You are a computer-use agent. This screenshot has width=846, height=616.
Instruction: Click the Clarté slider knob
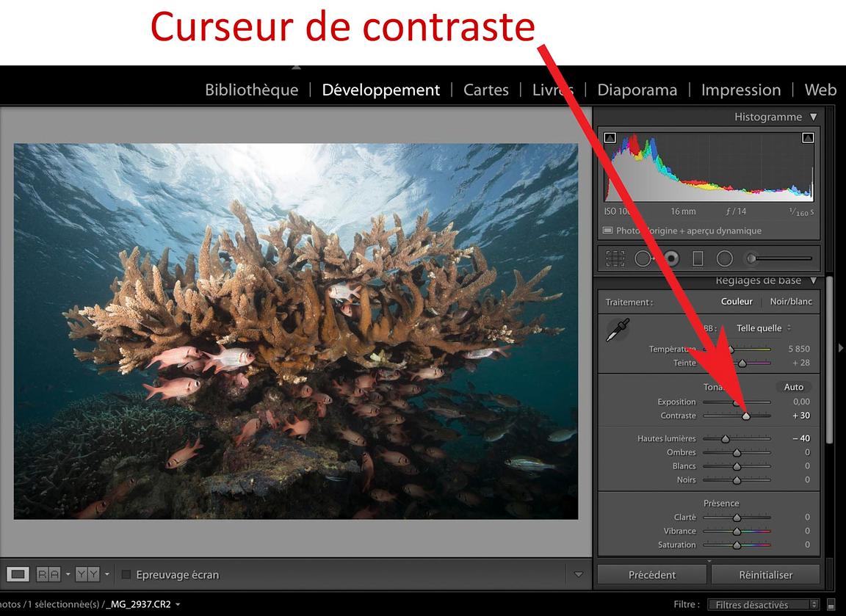[737, 518]
